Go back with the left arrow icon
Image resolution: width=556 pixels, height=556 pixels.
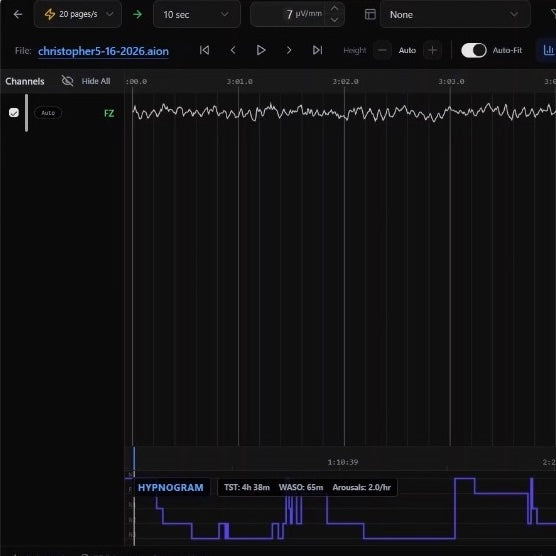(18, 14)
